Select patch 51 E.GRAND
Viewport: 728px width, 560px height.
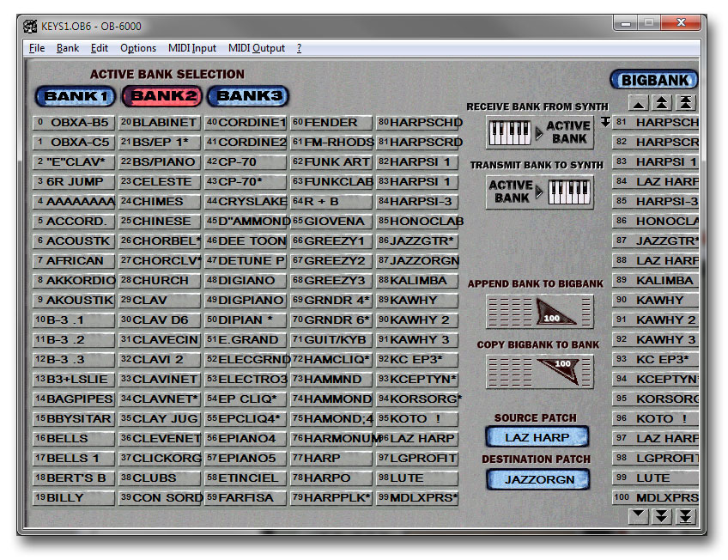pyautogui.click(x=246, y=340)
